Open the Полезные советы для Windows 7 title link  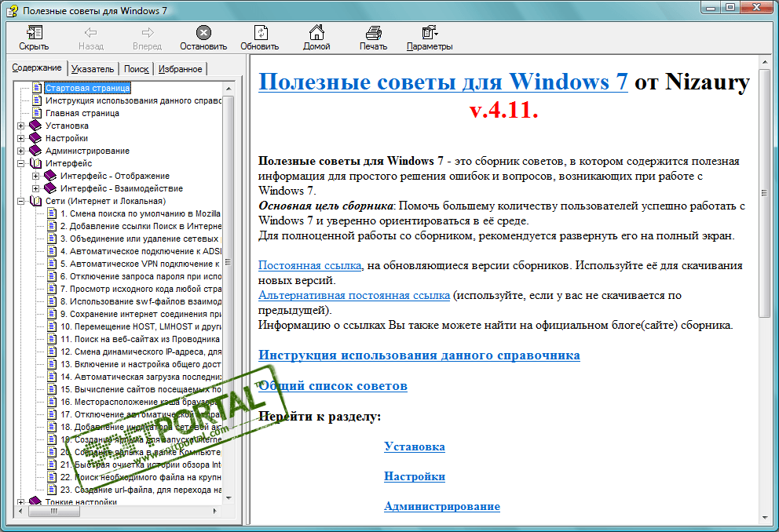pyautogui.click(x=443, y=82)
